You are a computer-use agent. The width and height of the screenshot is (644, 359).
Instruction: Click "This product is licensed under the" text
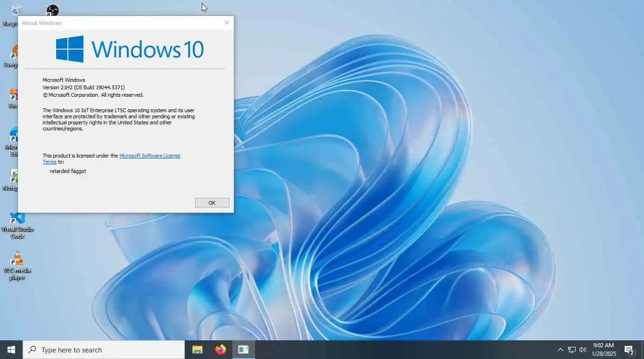point(80,156)
